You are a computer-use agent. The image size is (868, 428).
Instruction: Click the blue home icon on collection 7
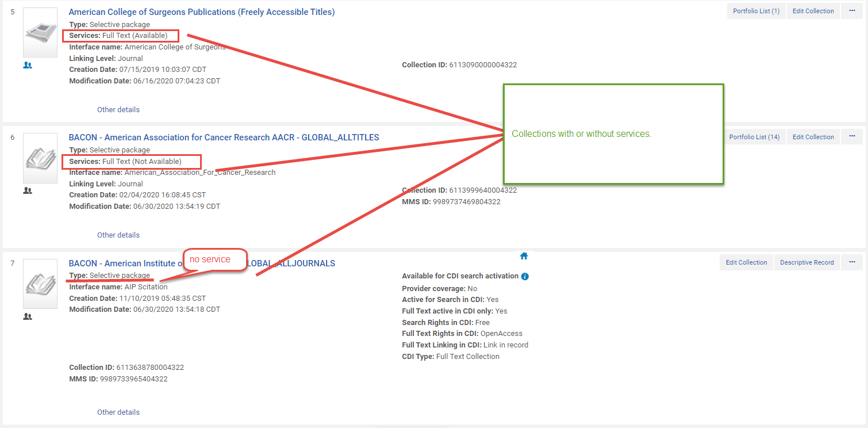[x=524, y=256]
